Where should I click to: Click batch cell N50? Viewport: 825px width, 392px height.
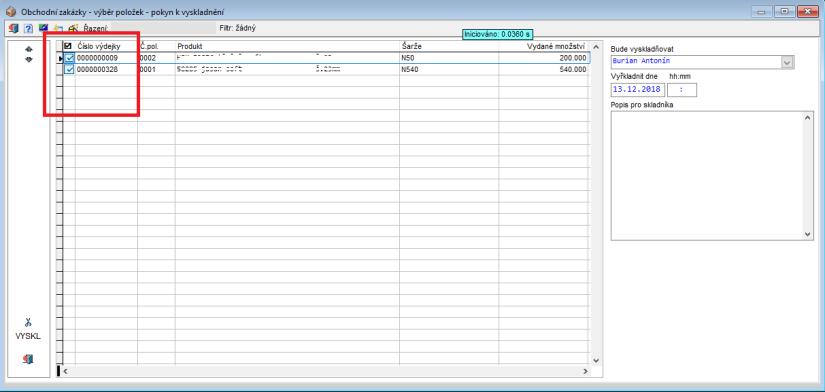449,58
